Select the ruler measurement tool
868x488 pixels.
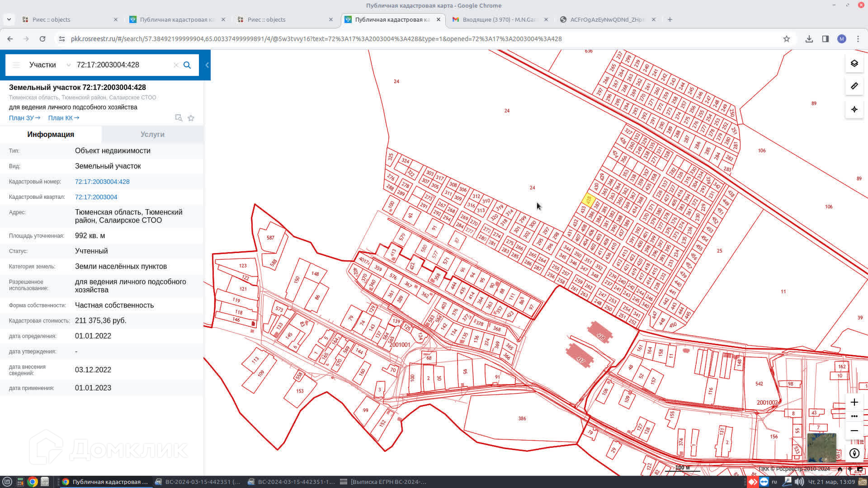(854, 86)
